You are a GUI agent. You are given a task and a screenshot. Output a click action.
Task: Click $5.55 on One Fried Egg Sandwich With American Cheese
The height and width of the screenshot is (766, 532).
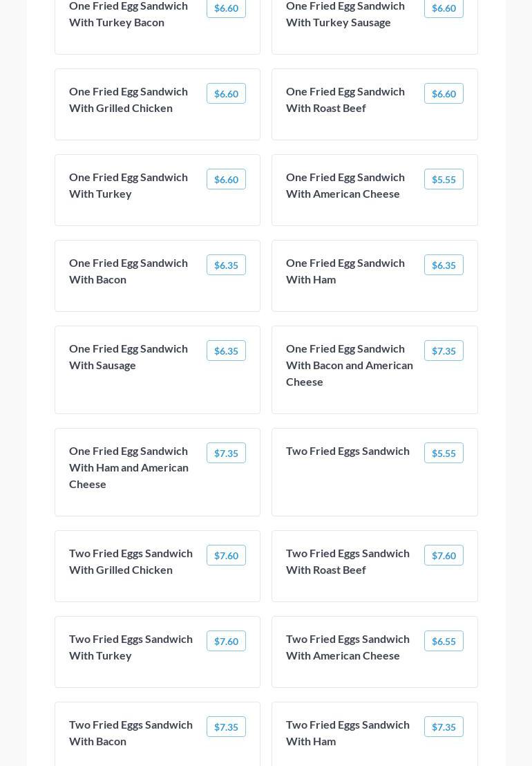(444, 180)
